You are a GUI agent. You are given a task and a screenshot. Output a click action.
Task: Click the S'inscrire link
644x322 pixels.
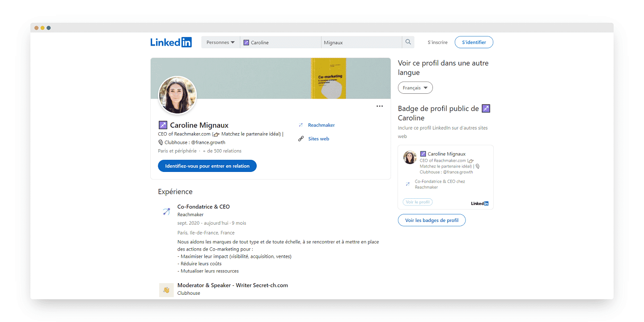437,42
